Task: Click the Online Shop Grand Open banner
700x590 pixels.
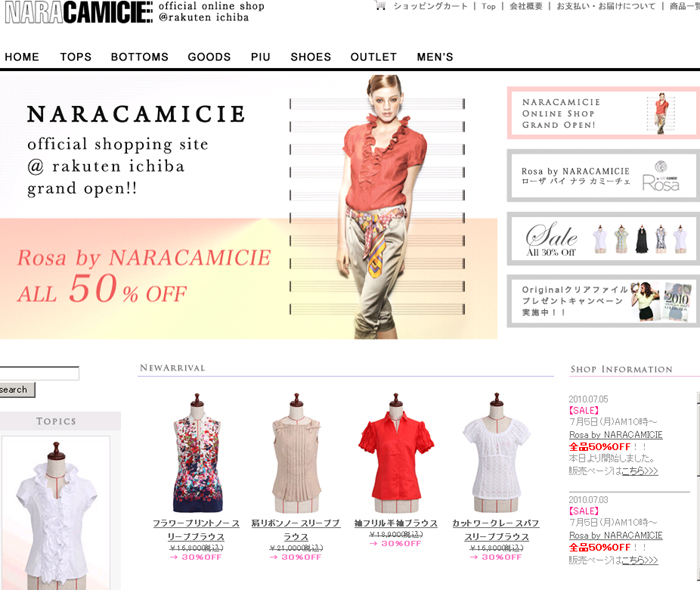Action: [603, 113]
